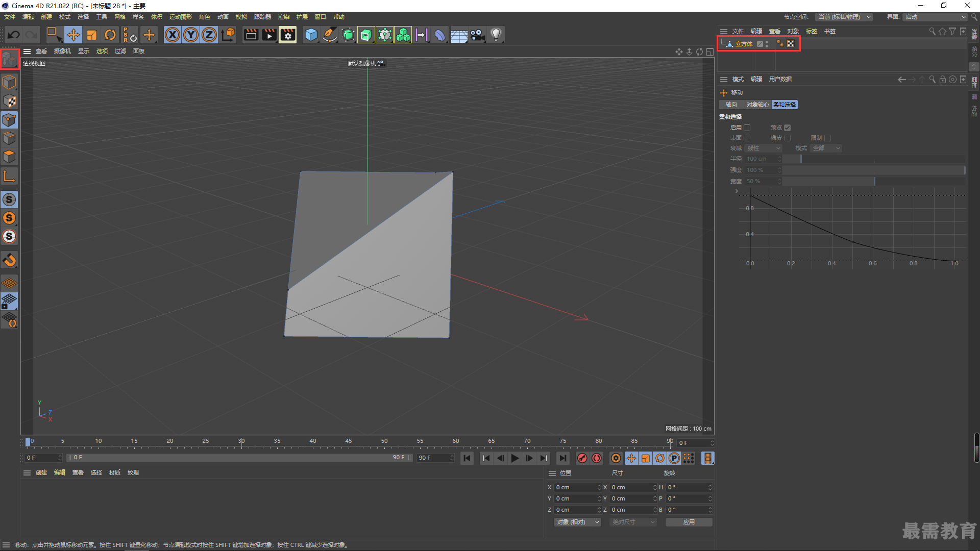This screenshot has height=551, width=980.
Task: Expand the falloff curve disclosure arrow
Action: pos(736,191)
